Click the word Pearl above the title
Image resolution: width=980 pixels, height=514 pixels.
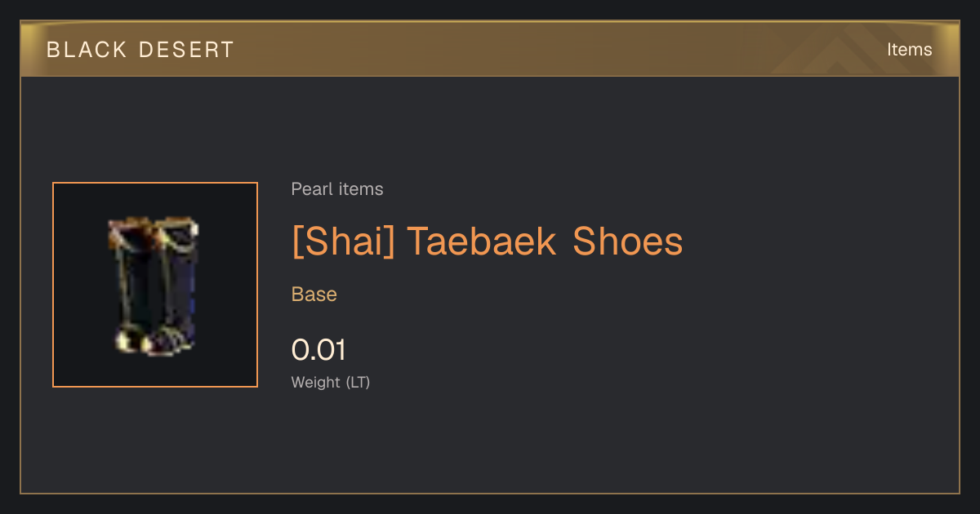click(309, 189)
